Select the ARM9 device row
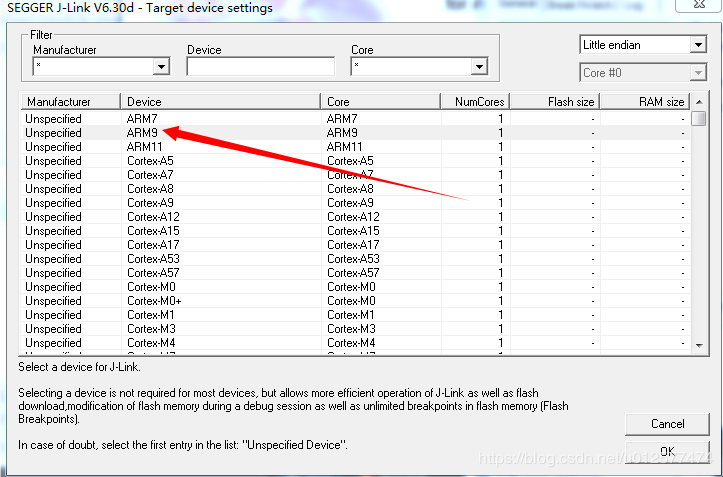The image size is (723, 477). [x=355, y=133]
